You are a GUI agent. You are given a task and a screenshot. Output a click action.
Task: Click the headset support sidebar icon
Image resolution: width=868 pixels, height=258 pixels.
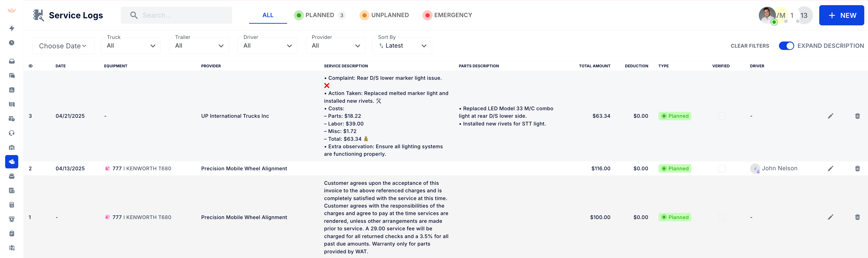tap(12, 133)
